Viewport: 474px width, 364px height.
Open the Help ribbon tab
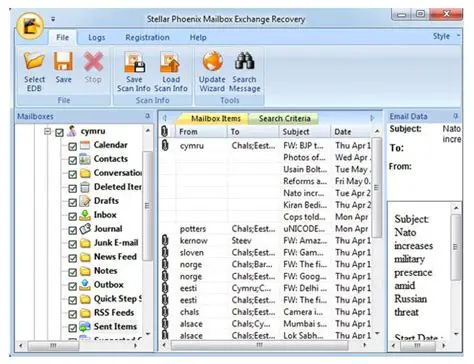point(198,38)
